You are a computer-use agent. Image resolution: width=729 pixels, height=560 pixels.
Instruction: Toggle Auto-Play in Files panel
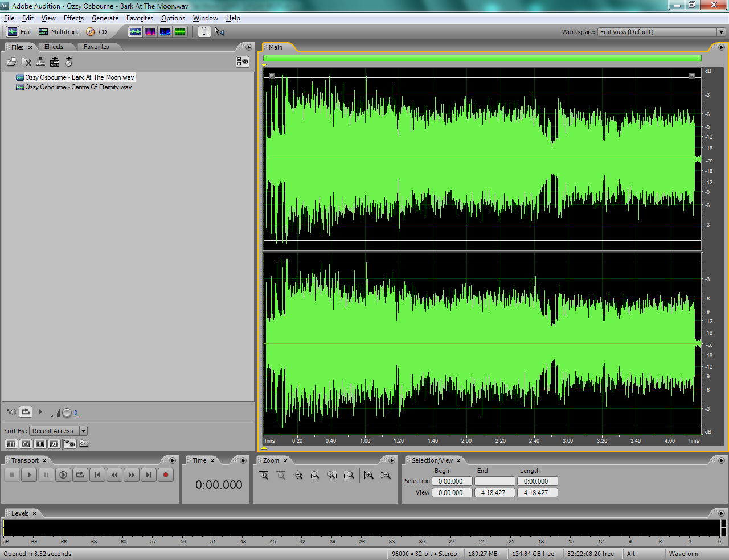[x=11, y=411]
